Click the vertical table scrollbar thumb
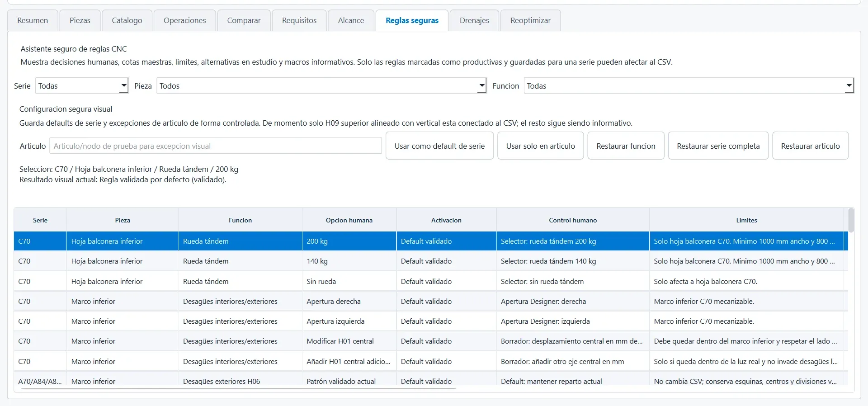 [851, 220]
